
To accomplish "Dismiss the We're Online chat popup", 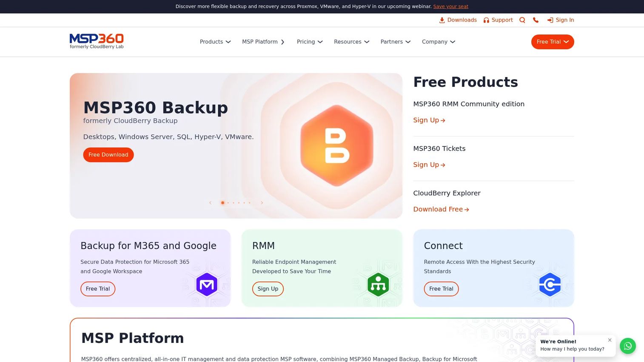I will (610, 340).
